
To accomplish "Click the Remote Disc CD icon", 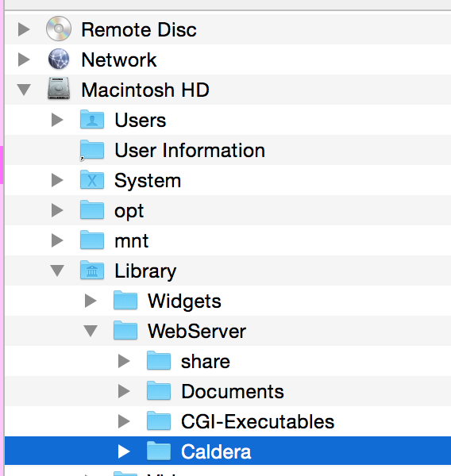I will [59, 29].
